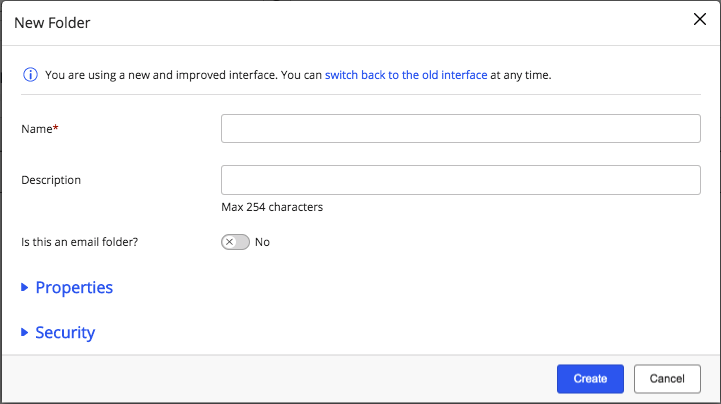Click the red required asterisk next to Name
The height and width of the screenshot is (404, 721).
[x=56, y=128]
